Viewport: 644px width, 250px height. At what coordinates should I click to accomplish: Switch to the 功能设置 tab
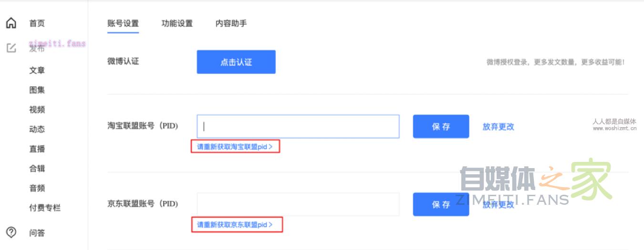[x=177, y=23]
